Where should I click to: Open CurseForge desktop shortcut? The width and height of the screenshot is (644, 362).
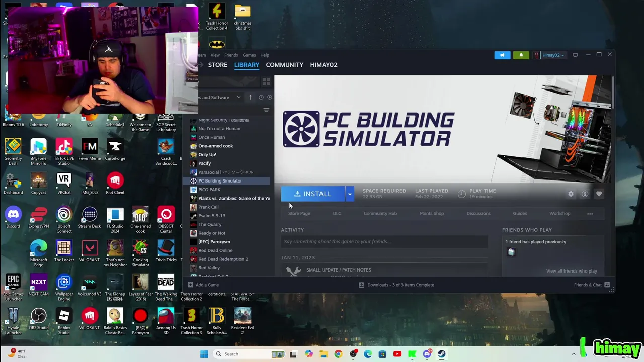115,149
